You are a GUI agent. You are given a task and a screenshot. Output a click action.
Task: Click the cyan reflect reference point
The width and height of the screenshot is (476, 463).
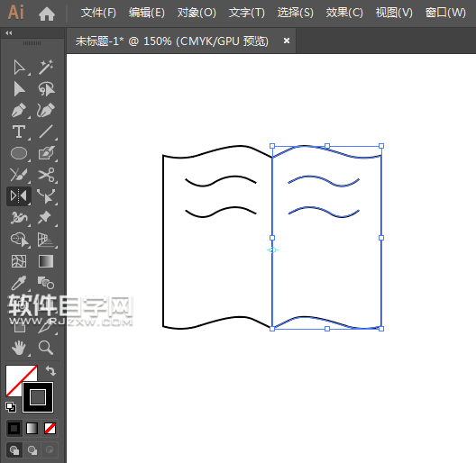[x=272, y=250]
